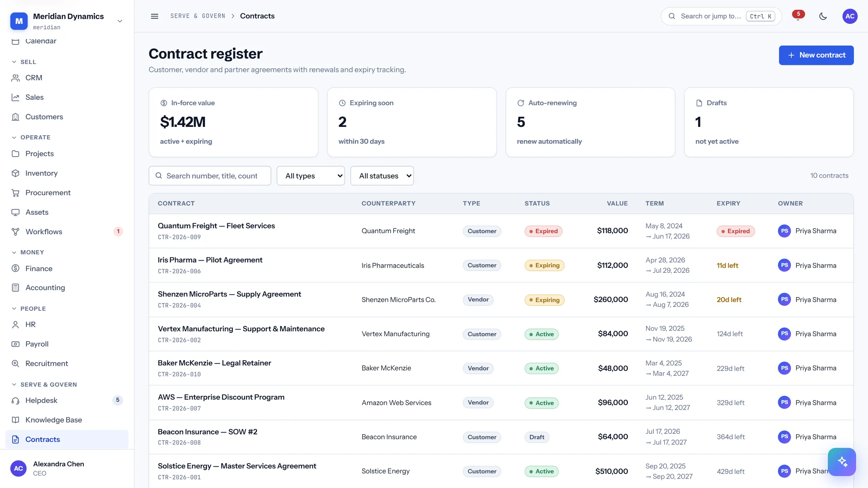Click the EXPIRY column header
This screenshot has height=488, width=868.
[x=728, y=204]
